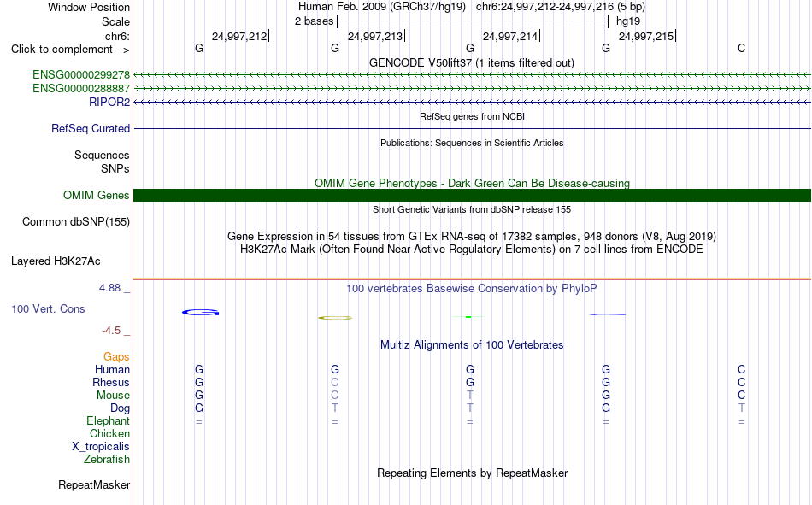Click the RepeatMasker track label
812x505 pixels.
tap(94, 485)
